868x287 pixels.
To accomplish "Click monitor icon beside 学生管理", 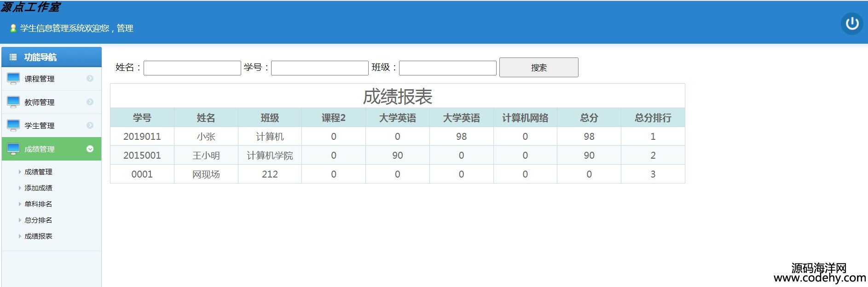I will pyautogui.click(x=13, y=126).
